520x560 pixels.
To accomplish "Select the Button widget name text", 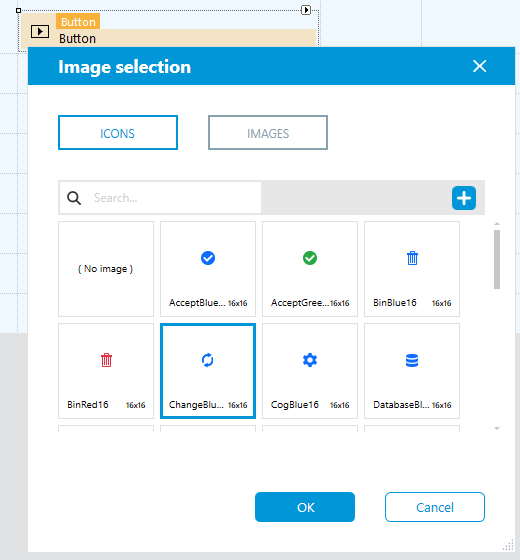I will click(78, 39).
